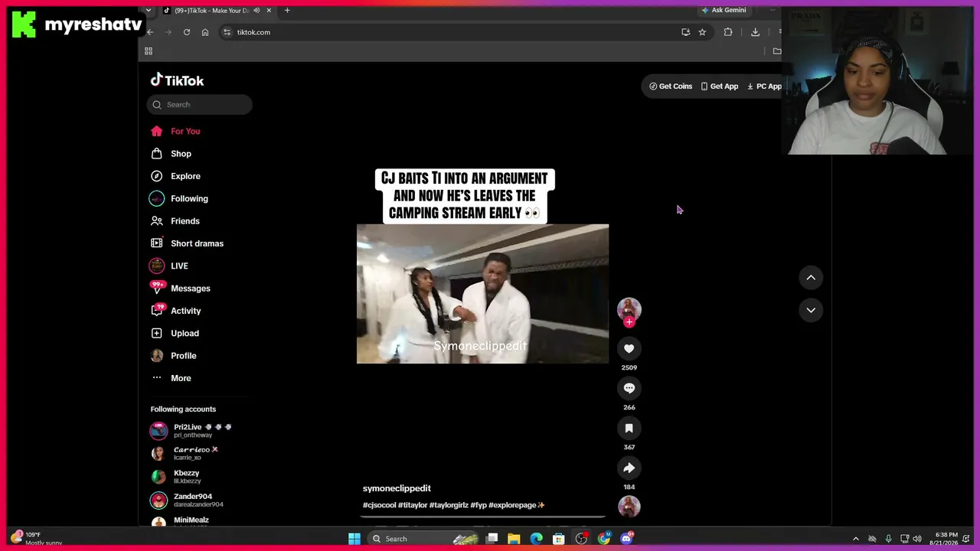Go to the browser home page

coord(205,32)
